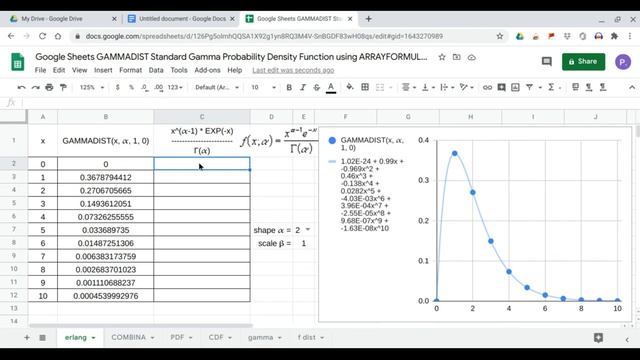Format as percent icon

tap(131, 87)
